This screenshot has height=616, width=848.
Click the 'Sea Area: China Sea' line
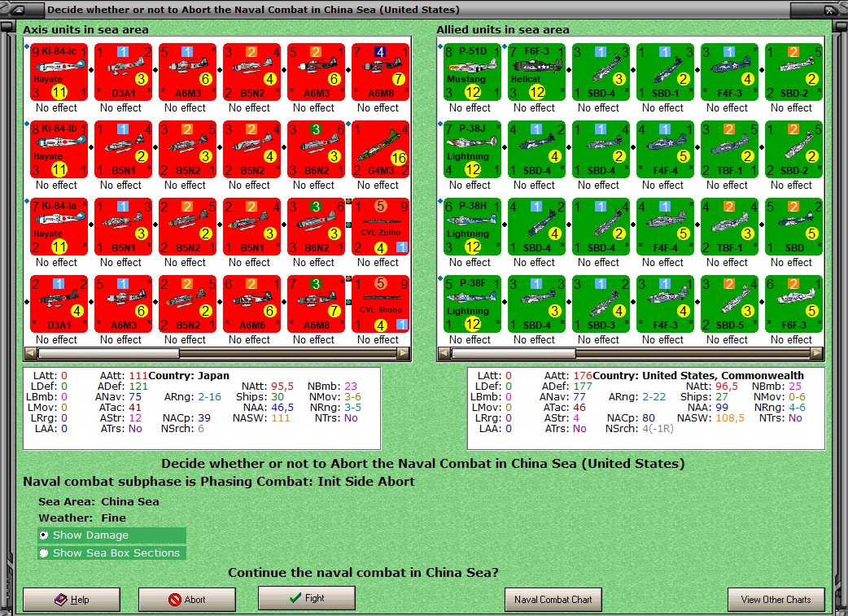(98, 502)
